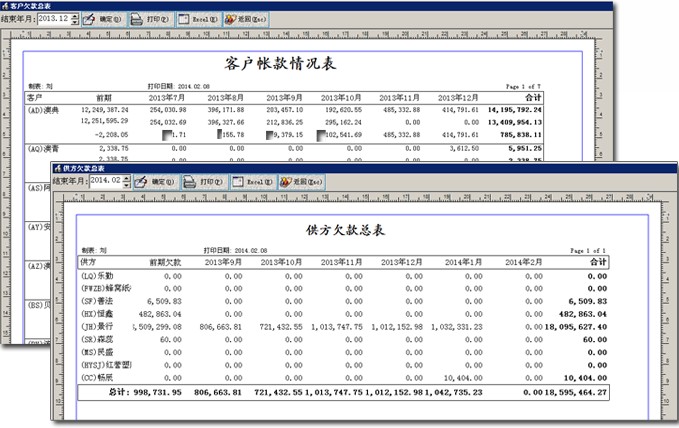Image resolution: width=679 pixels, height=428 pixels.
Task: Increase 结束年月 with up arrow in 客户欠款总表
Action: click(x=76, y=15)
